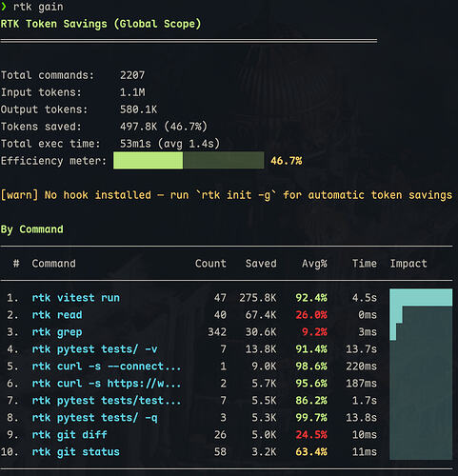
Task: Click the 'rtk git status' command
Action: pyautogui.click(x=76, y=452)
